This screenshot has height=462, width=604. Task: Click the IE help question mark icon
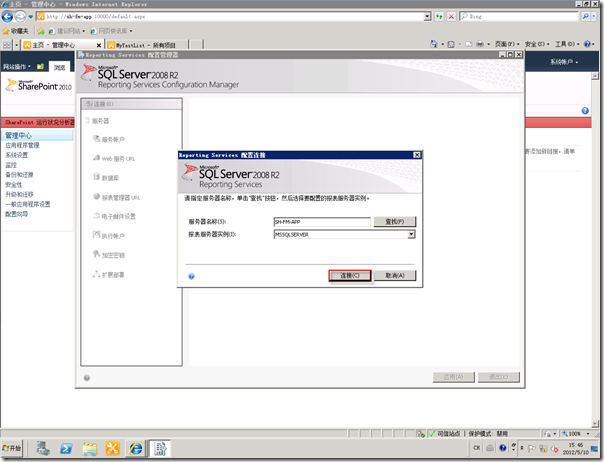pos(587,44)
